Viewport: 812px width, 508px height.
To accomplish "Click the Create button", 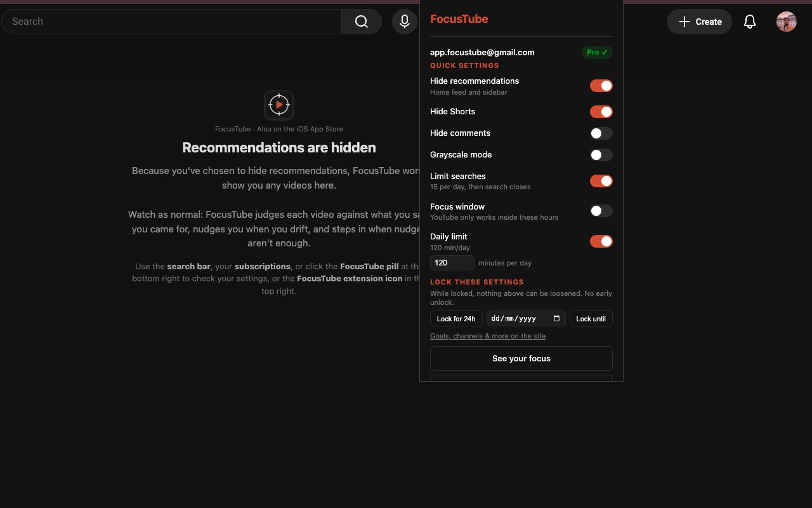I will pyautogui.click(x=699, y=22).
